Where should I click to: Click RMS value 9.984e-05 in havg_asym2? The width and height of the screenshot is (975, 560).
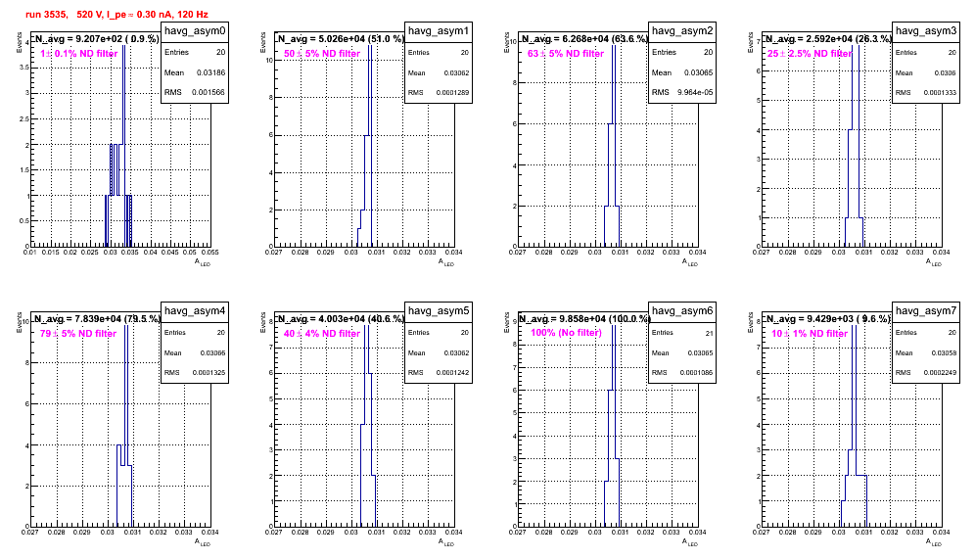tap(695, 93)
